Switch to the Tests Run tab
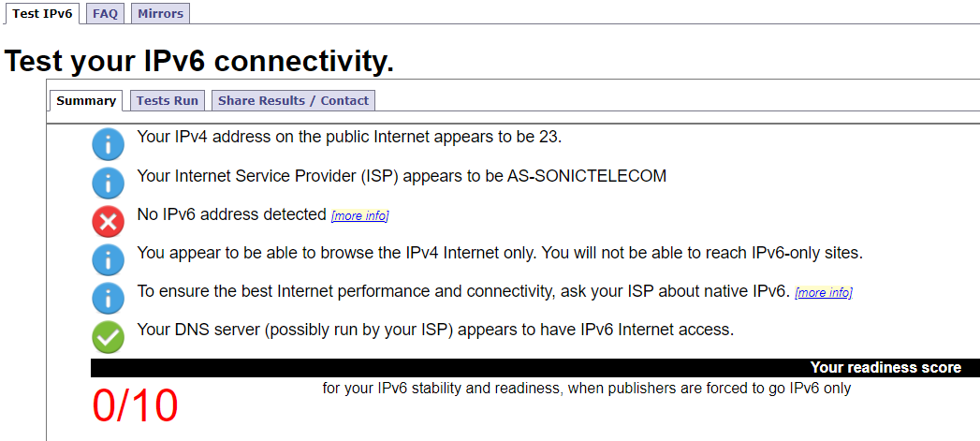Image resolution: width=980 pixels, height=441 pixels. (168, 100)
